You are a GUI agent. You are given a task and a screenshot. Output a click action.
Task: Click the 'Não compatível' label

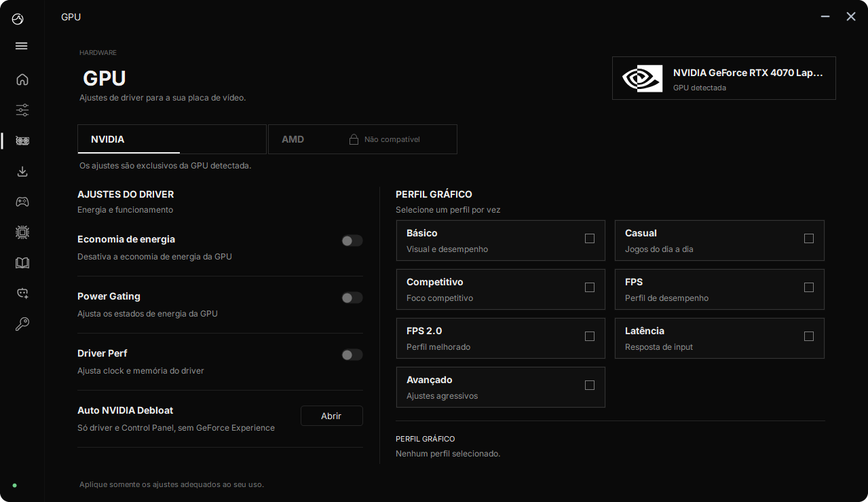pyautogui.click(x=392, y=139)
